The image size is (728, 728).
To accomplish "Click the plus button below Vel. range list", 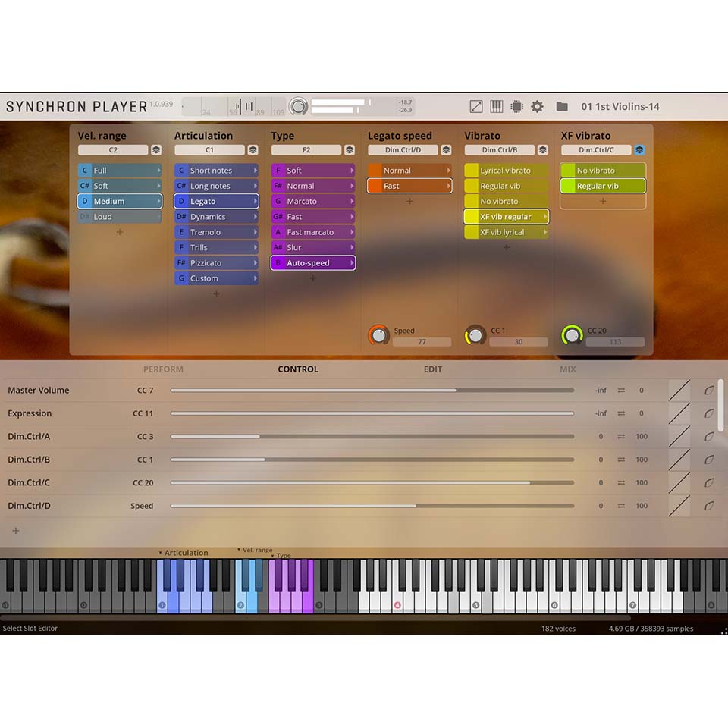I will click(118, 232).
